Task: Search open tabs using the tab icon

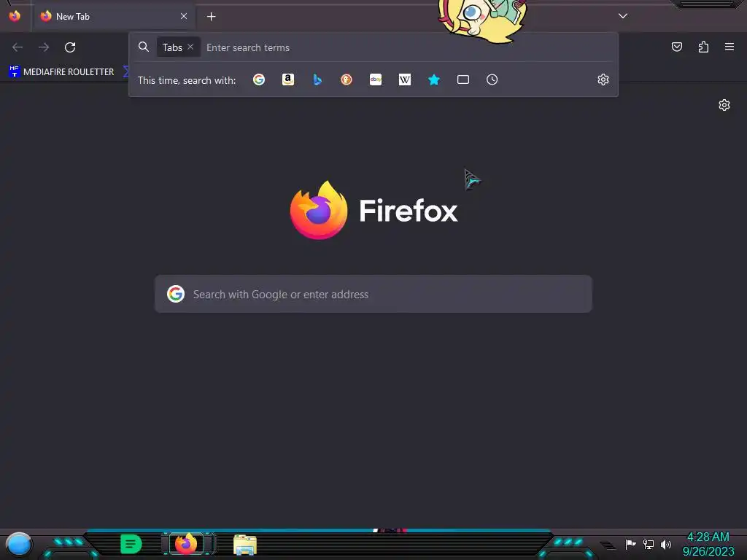Action: click(x=463, y=79)
